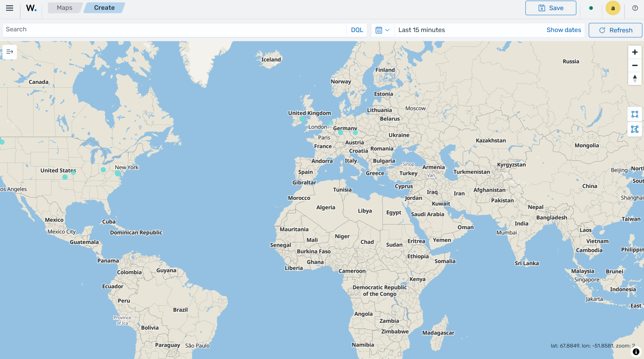
Task: Open the map attribution info icon
Action: (636, 352)
